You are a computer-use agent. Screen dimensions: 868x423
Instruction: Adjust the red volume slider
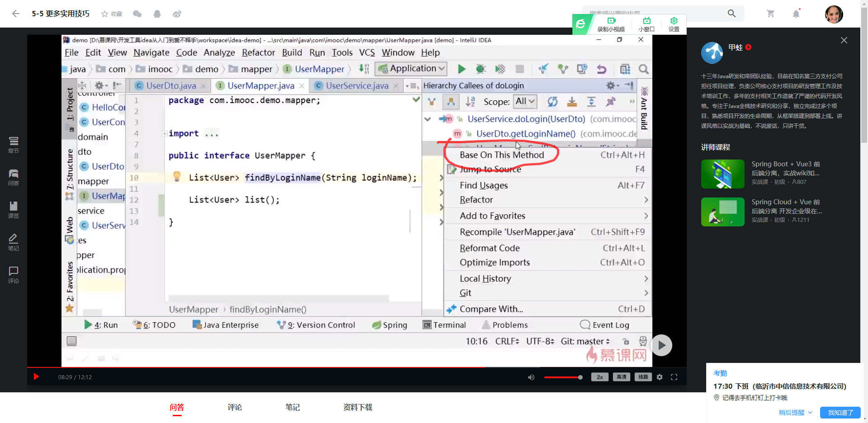pyautogui.click(x=563, y=377)
